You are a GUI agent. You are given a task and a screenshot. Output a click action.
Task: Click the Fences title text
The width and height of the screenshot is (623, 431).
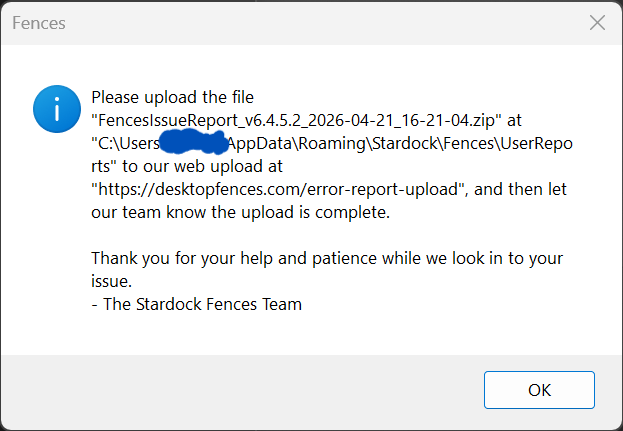pos(34,23)
